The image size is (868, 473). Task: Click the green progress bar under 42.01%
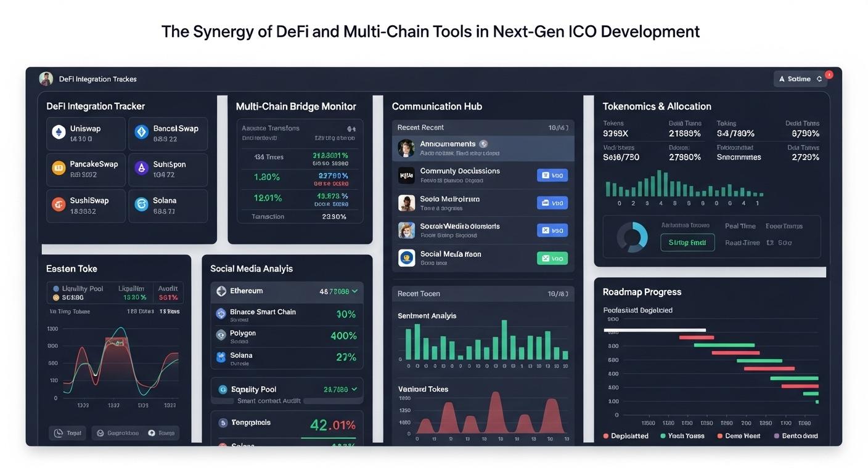(x=328, y=439)
